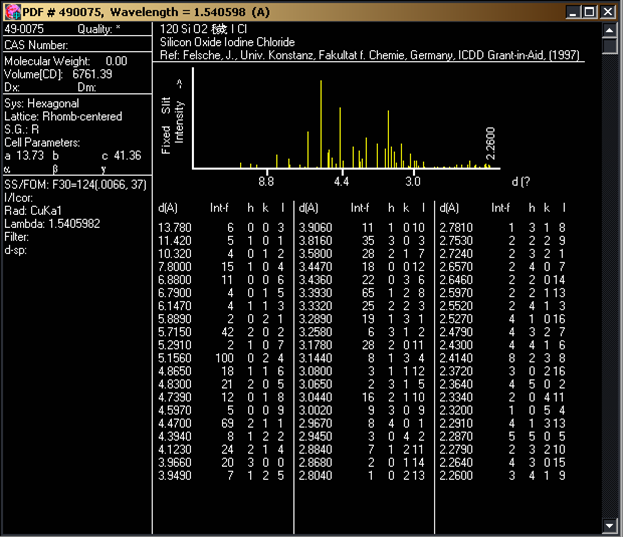Click the Filter: label
Image resolution: width=623 pixels, height=537 pixels.
tap(17, 237)
